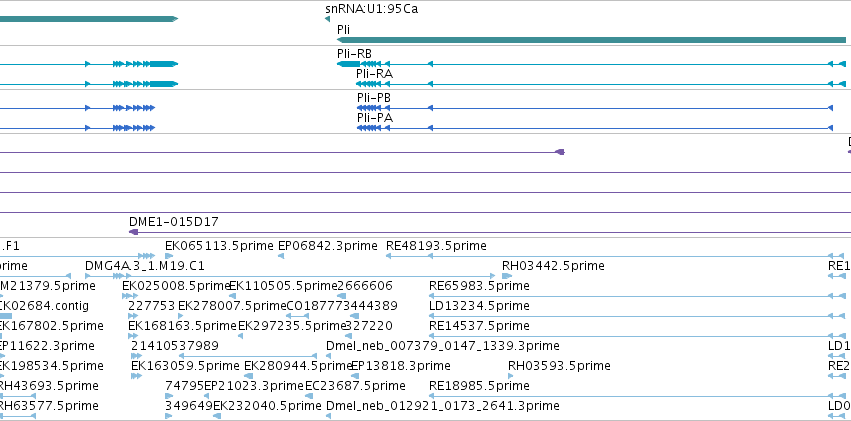Select the snRNA:U1:95Ca label
Screen dimensions: 851x421
point(372,9)
